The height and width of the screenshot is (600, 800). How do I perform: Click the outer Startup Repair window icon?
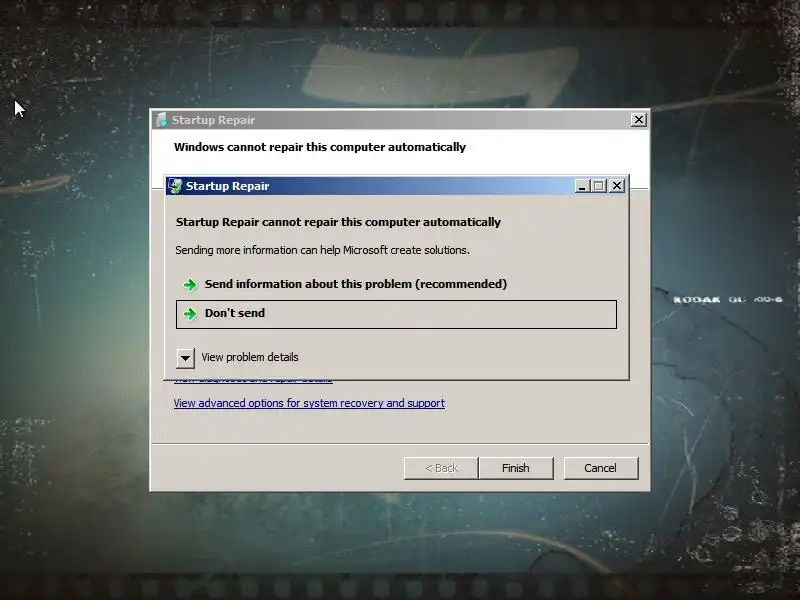pos(161,120)
